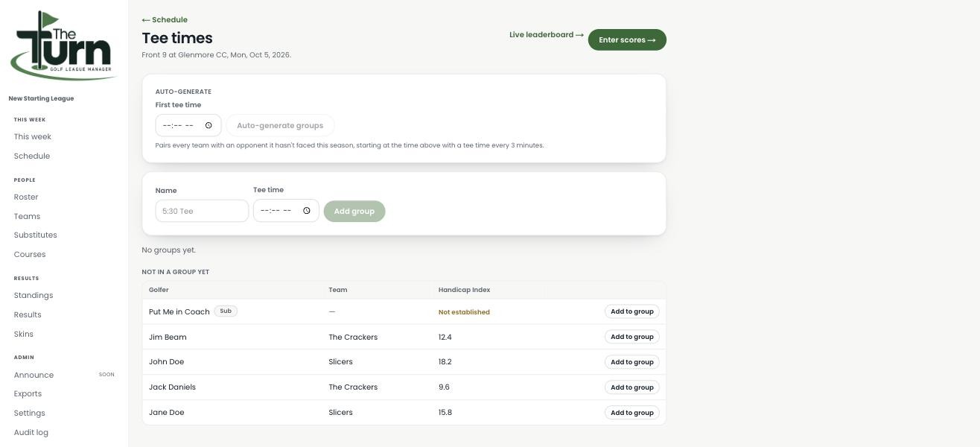980x447 pixels.
Task: Click New Starting League name
Action: [41, 98]
